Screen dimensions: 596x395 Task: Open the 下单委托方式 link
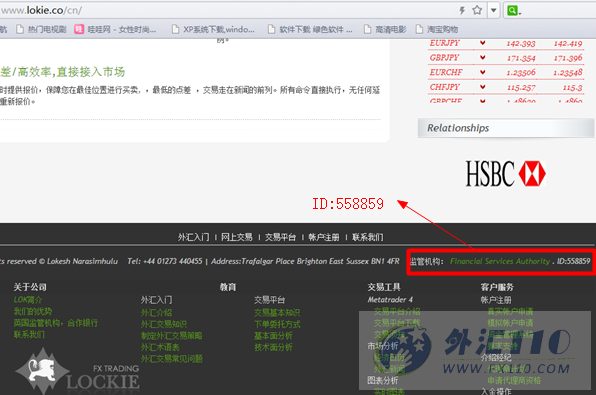[x=277, y=324]
